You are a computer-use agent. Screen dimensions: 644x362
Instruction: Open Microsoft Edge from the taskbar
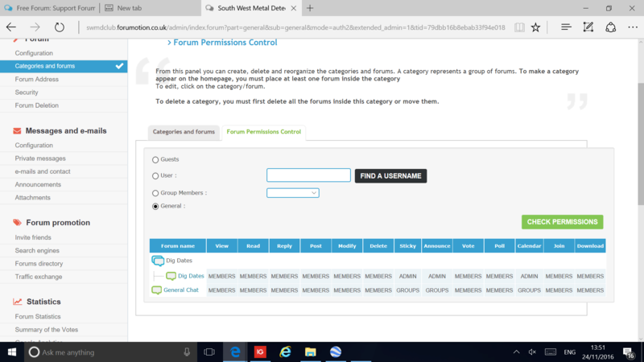pos(235,352)
